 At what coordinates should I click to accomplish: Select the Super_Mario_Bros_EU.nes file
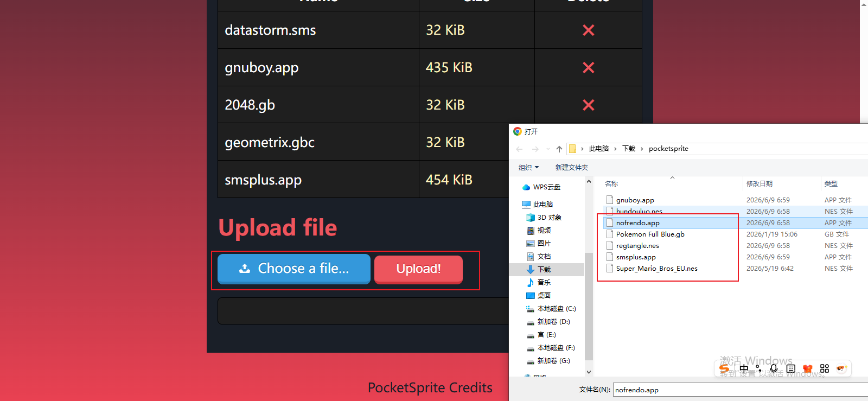click(x=657, y=269)
